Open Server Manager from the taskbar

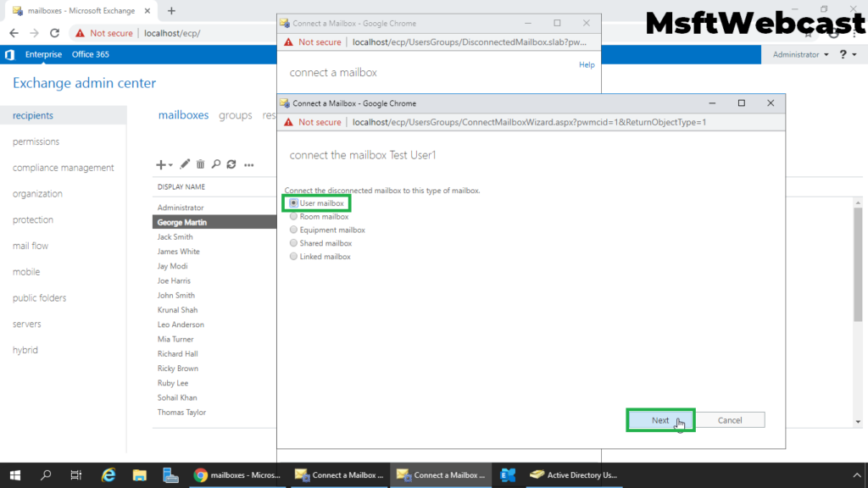point(170,474)
